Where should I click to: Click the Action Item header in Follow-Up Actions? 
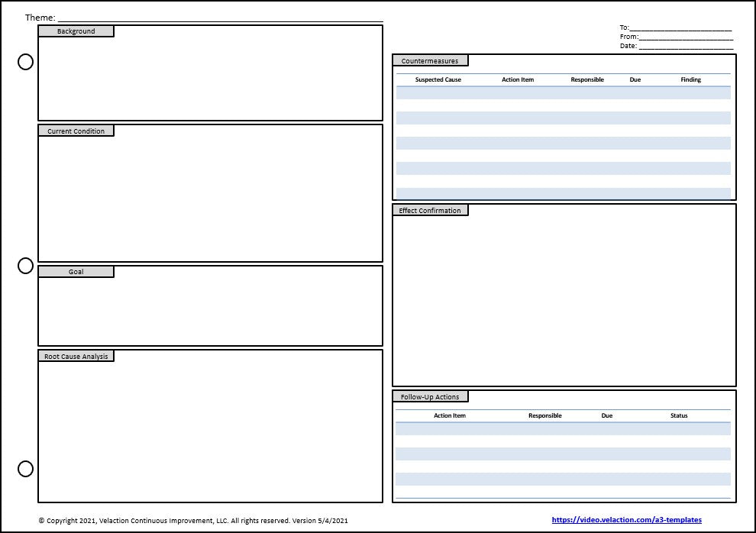(x=450, y=415)
